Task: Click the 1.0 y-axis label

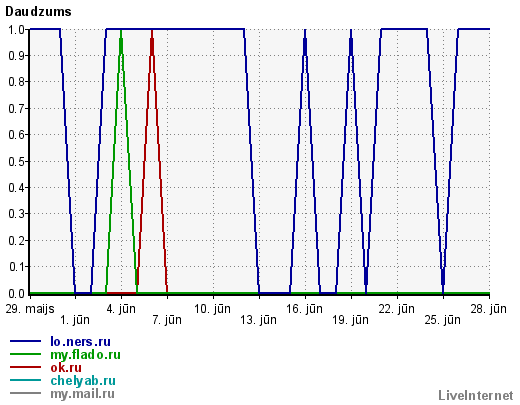Action: [x=16, y=30]
